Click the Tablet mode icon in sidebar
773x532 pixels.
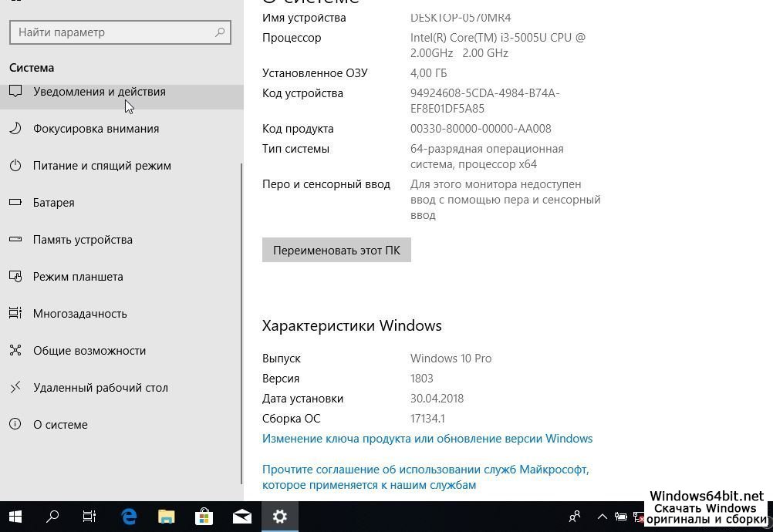tap(15, 277)
